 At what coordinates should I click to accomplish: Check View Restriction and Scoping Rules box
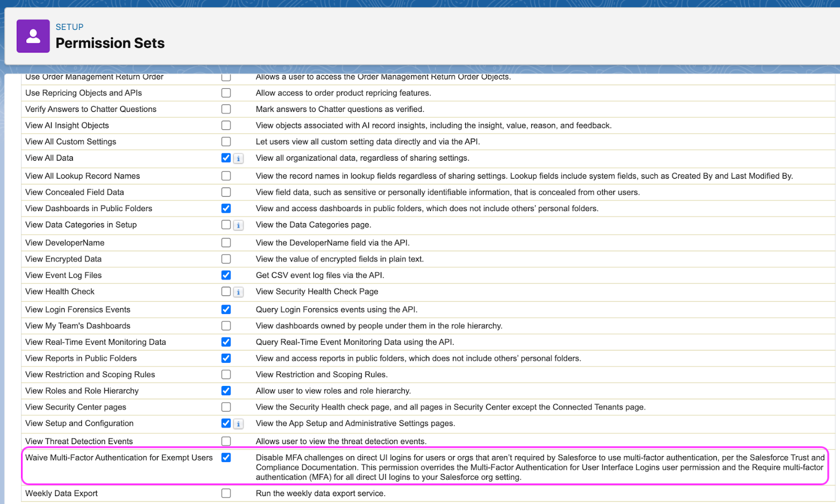[226, 375]
